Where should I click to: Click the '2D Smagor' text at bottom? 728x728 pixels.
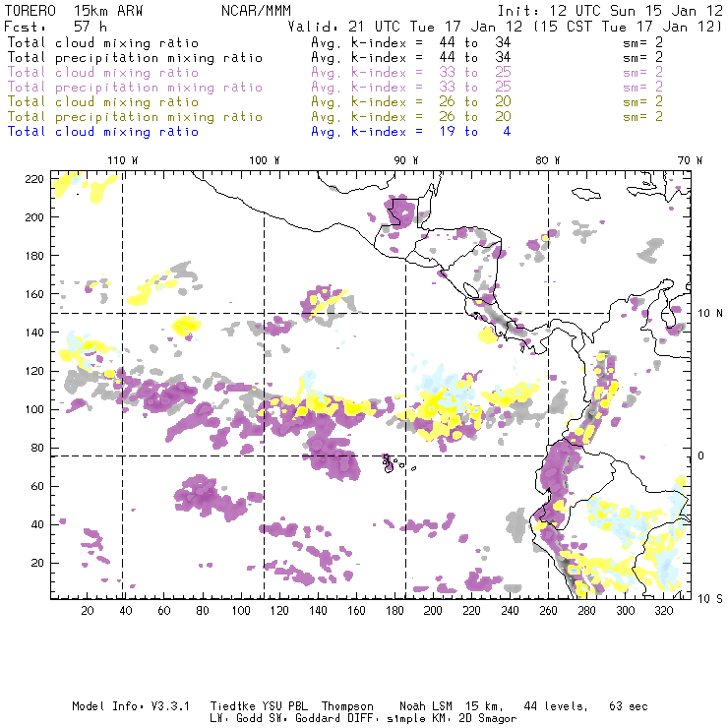point(488,719)
